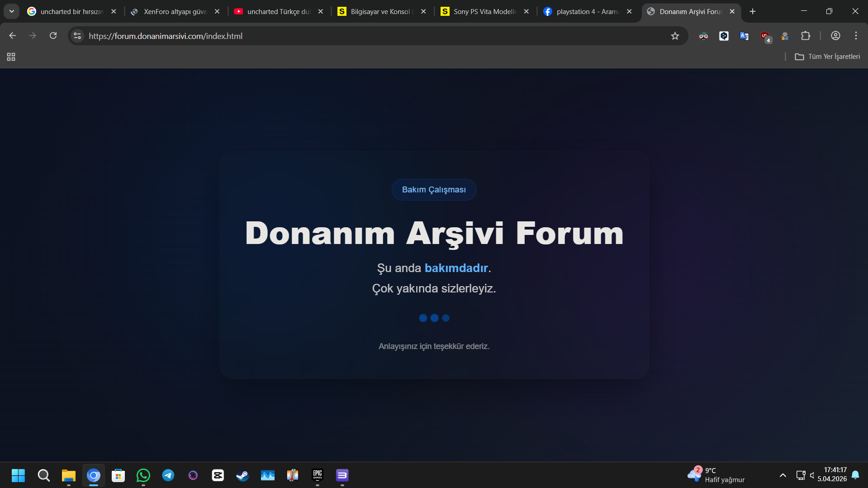Open File Explorer from the taskbar
This screenshot has width=868, height=488.
pyautogui.click(x=69, y=475)
